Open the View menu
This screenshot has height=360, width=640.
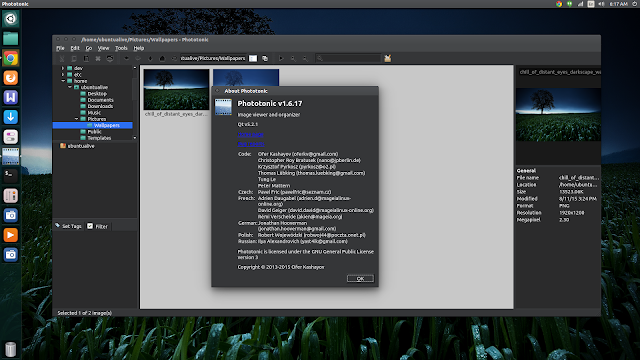point(103,48)
